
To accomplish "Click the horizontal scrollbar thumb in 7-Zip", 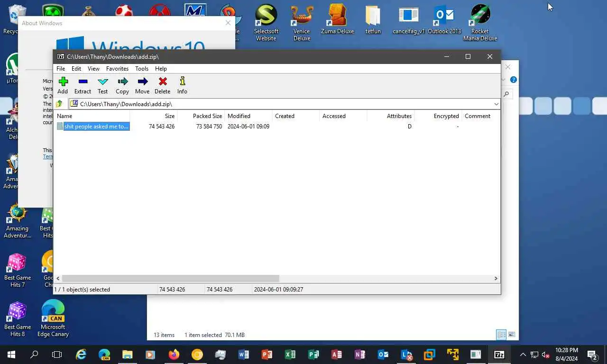I will point(170,279).
